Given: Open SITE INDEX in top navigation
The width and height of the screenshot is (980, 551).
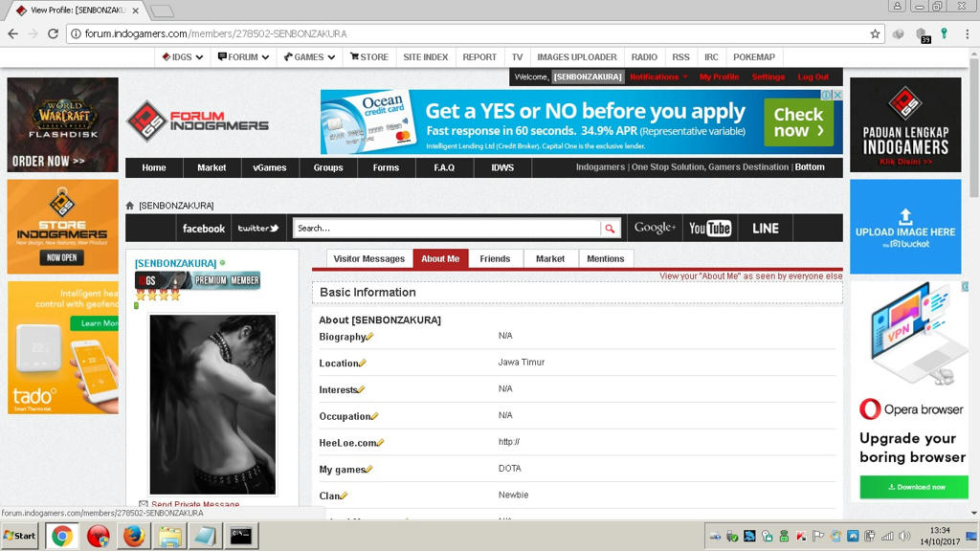Looking at the screenshot, I should [426, 56].
